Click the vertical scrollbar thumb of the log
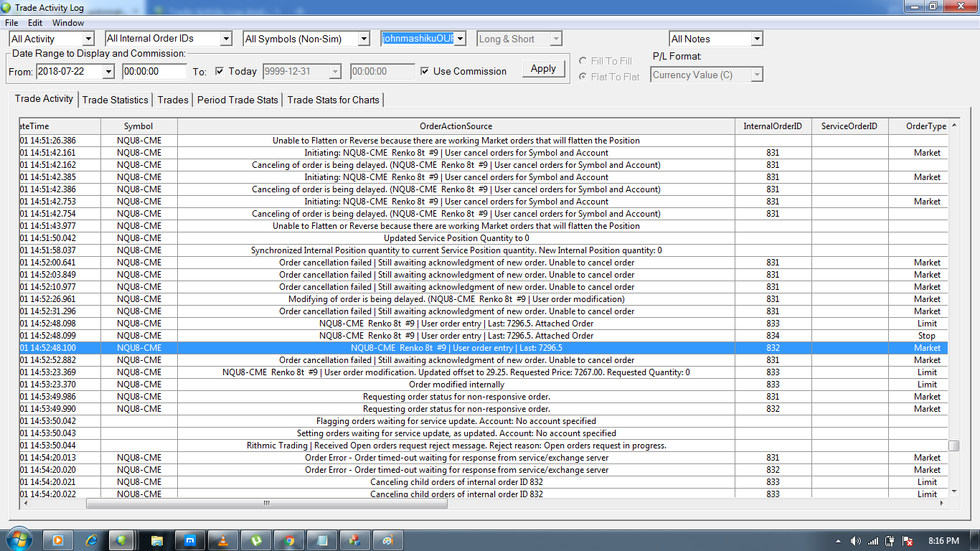 (x=953, y=446)
